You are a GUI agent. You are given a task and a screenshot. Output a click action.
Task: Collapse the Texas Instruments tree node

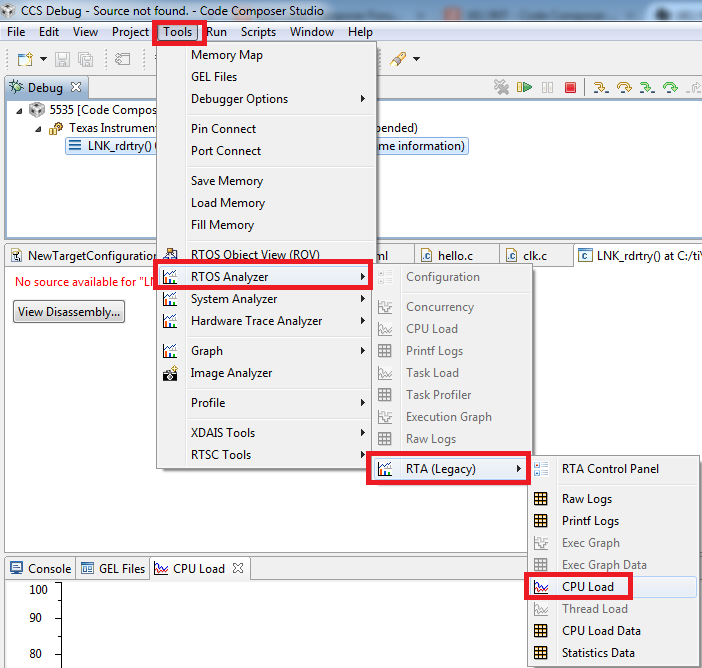[x=39, y=129]
